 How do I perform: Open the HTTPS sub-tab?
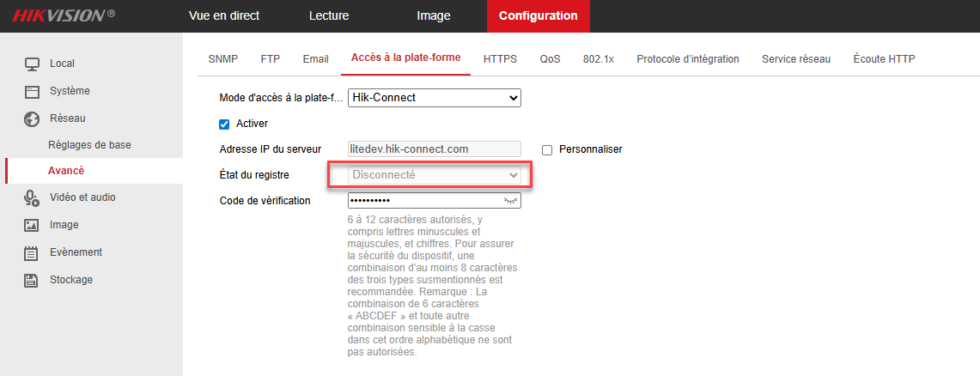tap(500, 59)
